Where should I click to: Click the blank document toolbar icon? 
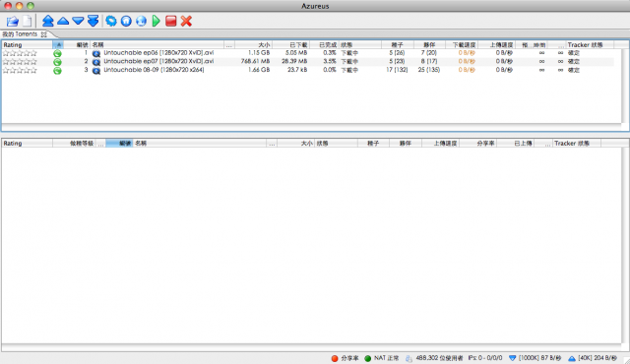click(x=28, y=21)
